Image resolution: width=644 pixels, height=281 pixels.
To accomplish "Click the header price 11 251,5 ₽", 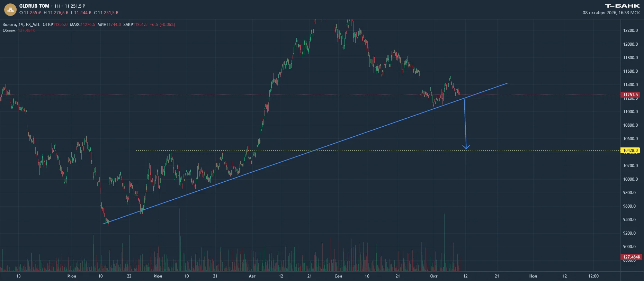I will 75,6.
